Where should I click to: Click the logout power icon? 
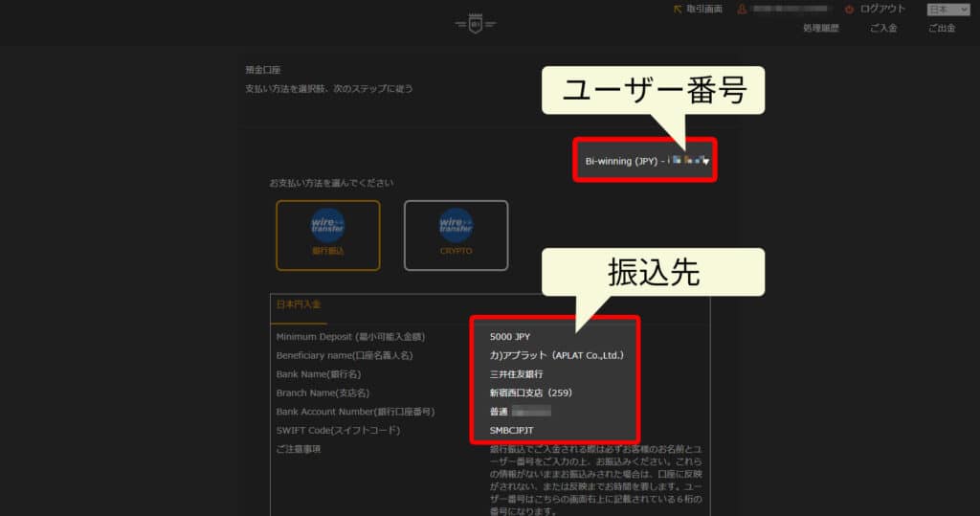click(x=849, y=10)
